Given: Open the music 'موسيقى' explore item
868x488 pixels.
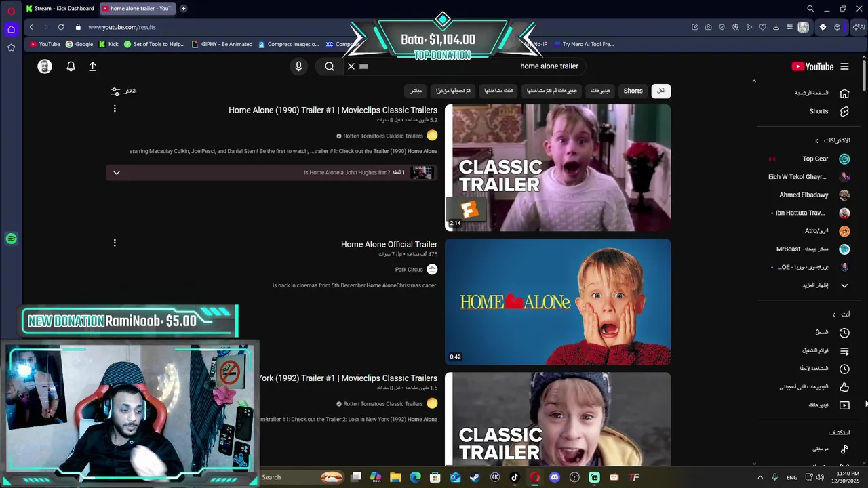Looking at the screenshot, I should pos(830,449).
